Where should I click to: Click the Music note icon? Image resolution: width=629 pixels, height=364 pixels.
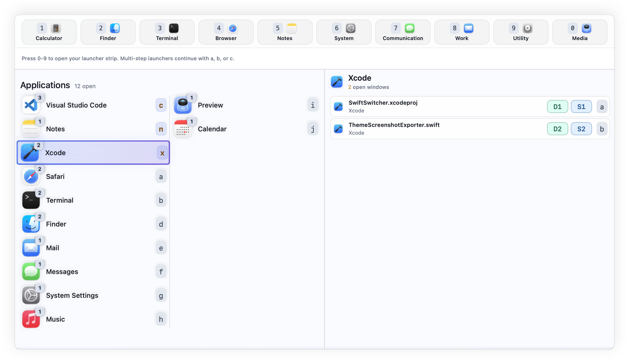tap(31, 319)
